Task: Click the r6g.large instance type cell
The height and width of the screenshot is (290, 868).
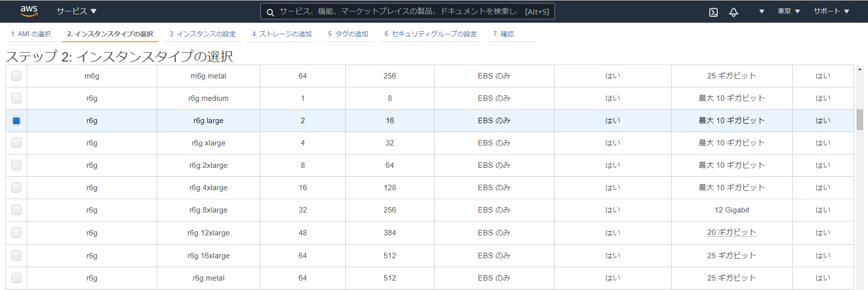Action: [x=208, y=121]
